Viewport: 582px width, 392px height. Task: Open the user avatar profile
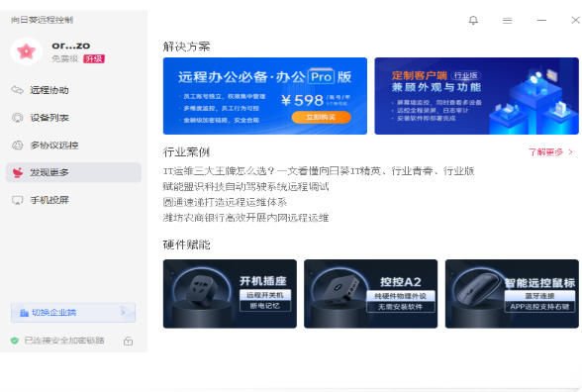26,51
